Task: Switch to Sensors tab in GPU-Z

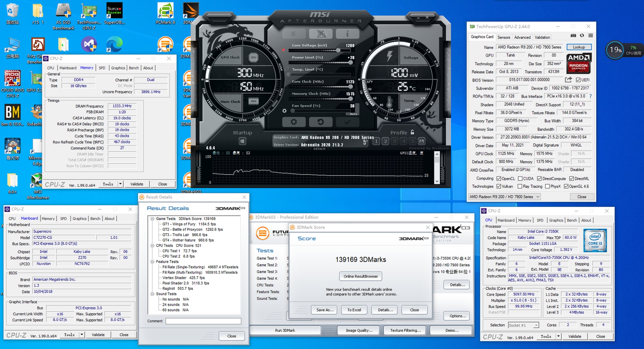Action: 504,37
